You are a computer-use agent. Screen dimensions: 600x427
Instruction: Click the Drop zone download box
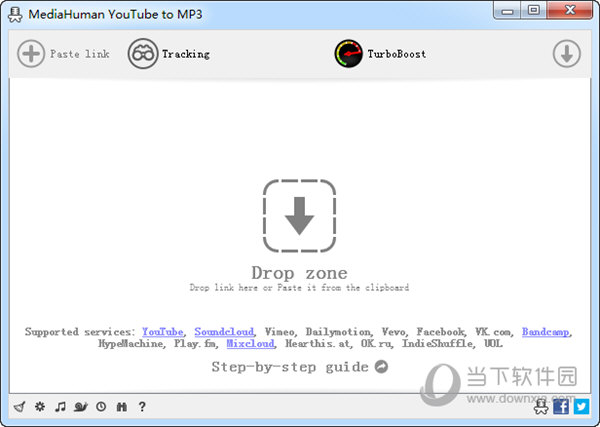tap(299, 215)
